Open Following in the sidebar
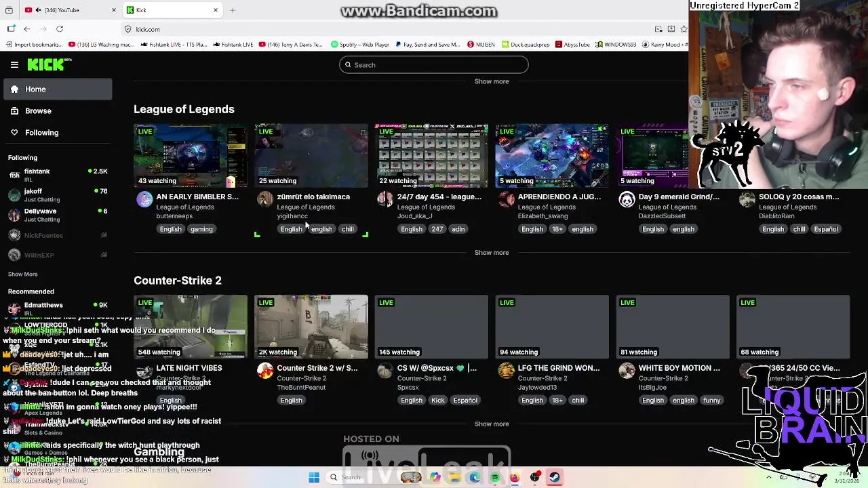Viewport: 868px width, 488px height. (x=58, y=133)
